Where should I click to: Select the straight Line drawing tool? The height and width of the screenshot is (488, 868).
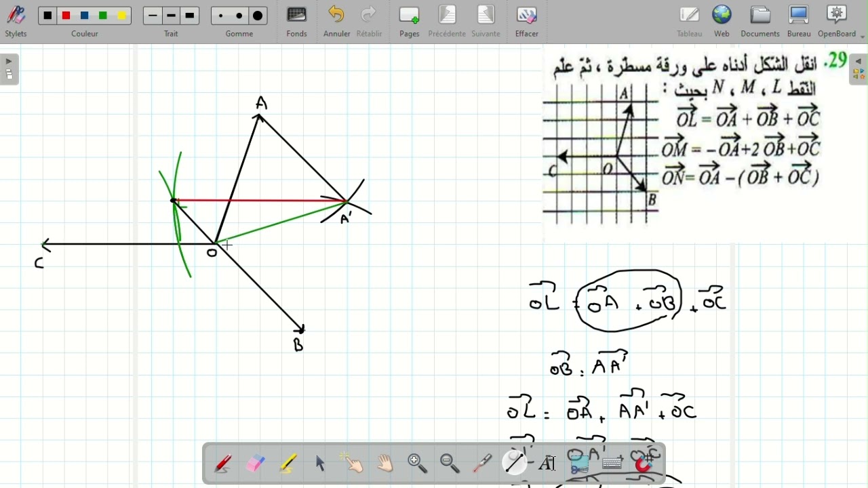[x=515, y=464]
